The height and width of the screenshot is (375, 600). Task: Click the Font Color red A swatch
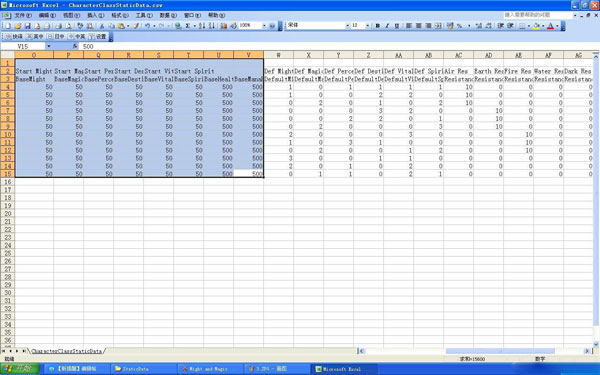click(x=551, y=26)
